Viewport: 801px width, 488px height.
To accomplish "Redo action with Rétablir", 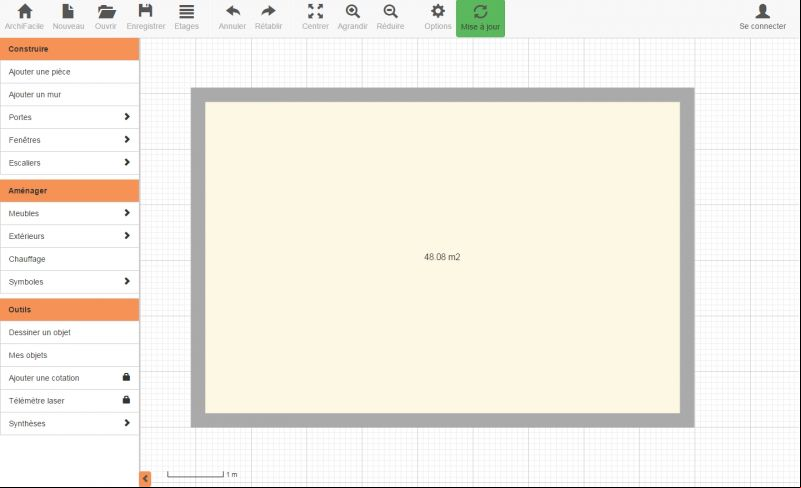I will point(268,17).
